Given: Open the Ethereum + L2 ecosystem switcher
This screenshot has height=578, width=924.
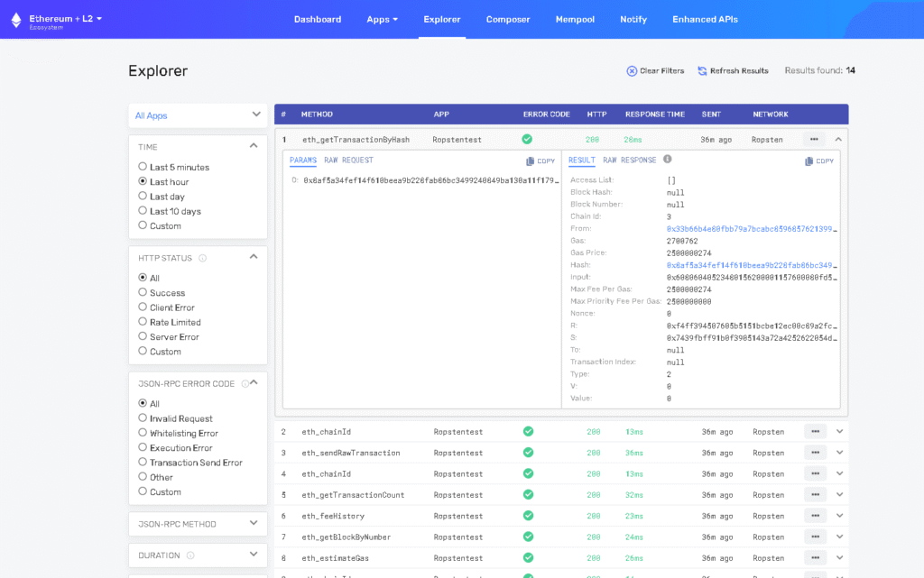Looking at the screenshot, I should pos(66,19).
